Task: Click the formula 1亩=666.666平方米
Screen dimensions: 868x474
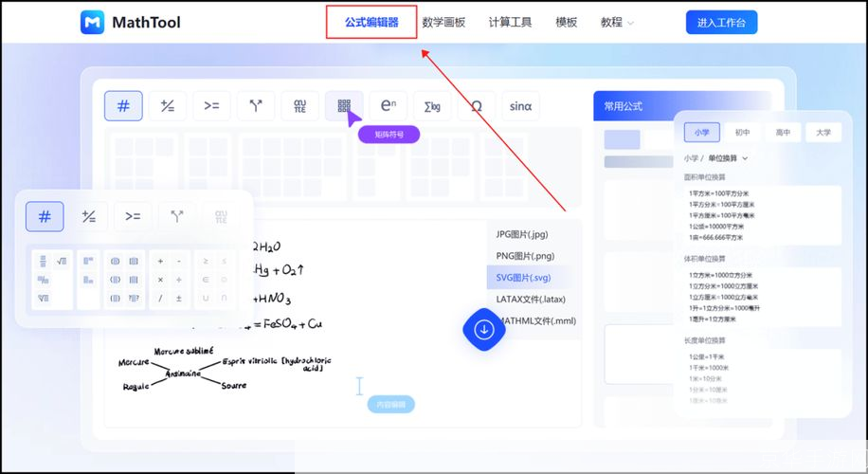Action: click(x=715, y=238)
